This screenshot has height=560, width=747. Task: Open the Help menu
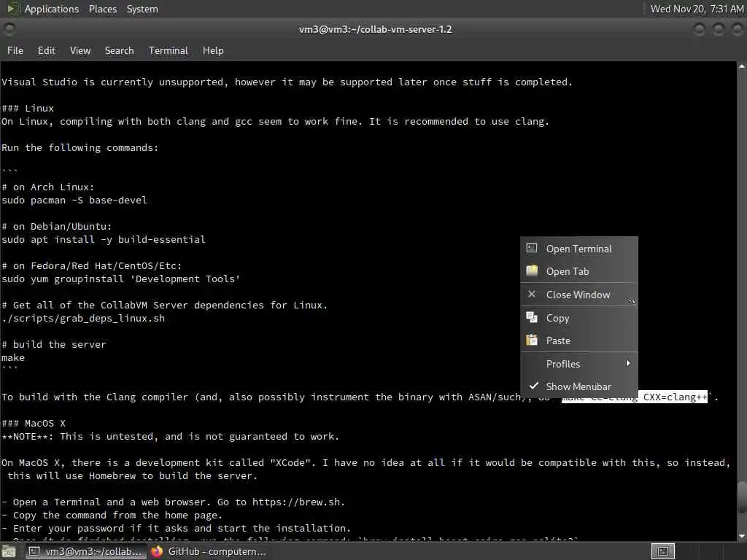pos(213,50)
